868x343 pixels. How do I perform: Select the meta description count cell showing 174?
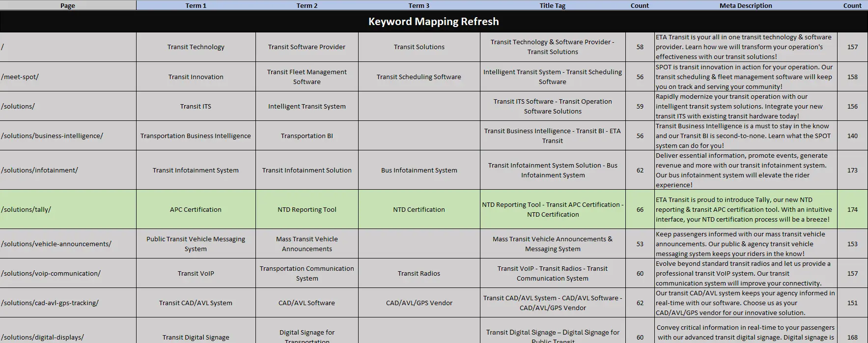point(852,209)
